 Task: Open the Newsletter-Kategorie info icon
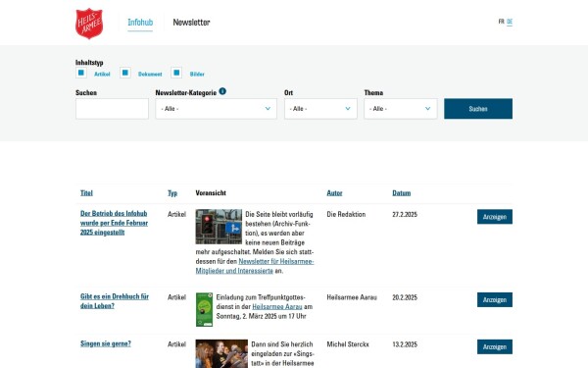tap(222, 91)
